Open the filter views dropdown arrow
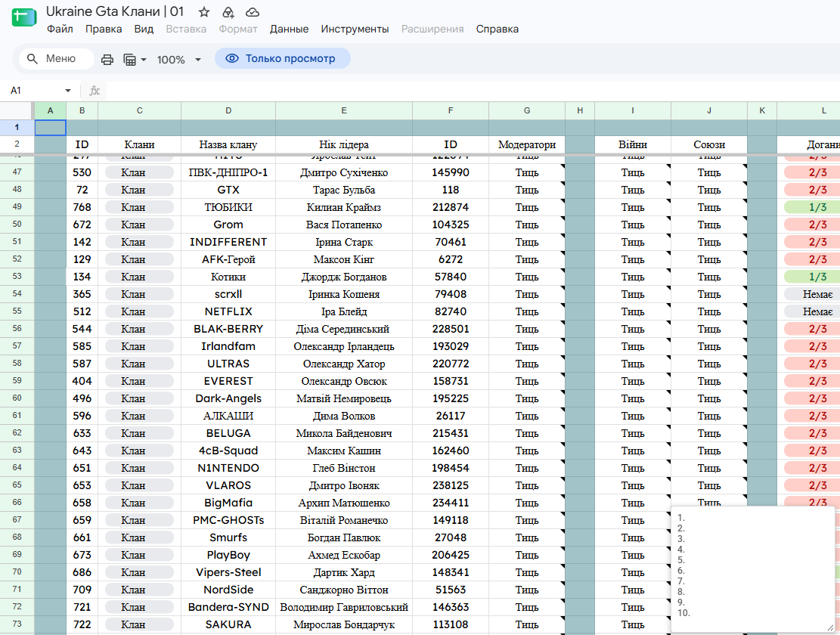 (144, 60)
